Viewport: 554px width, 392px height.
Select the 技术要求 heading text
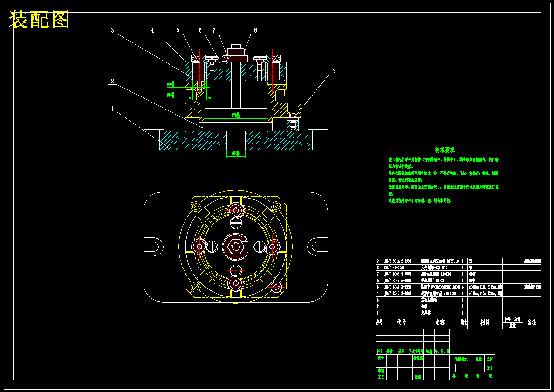[445, 150]
